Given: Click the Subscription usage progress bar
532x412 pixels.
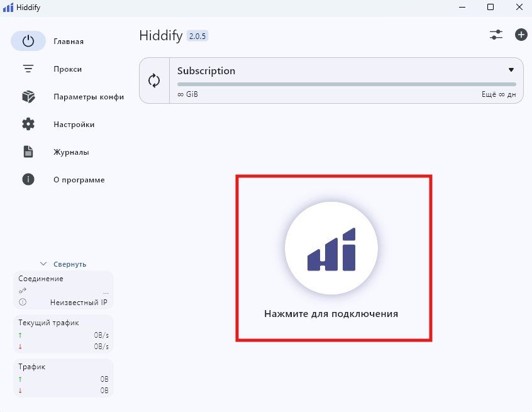Looking at the screenshot, I should click(346, 84).
